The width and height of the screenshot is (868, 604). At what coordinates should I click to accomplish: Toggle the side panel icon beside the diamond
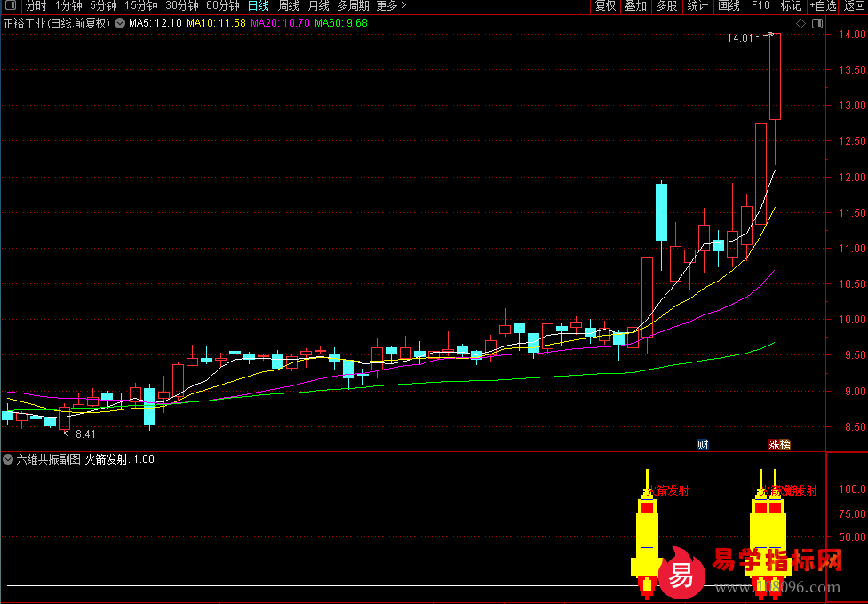point(817,23)
